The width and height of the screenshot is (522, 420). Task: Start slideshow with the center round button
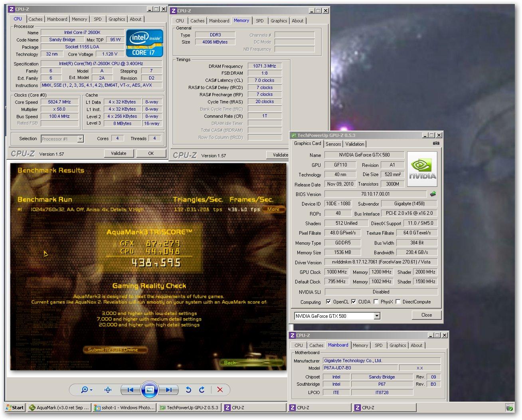[x=149, y=390]
